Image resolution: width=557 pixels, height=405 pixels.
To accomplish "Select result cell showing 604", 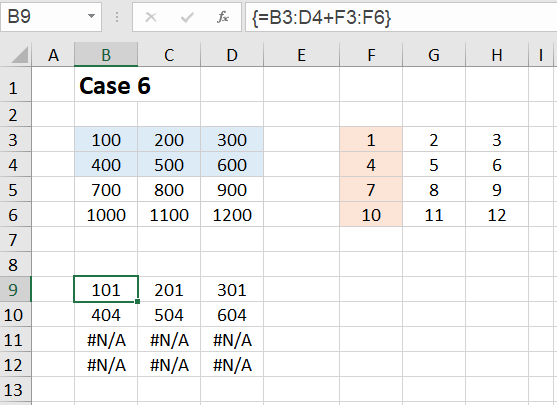I will 232,315.
